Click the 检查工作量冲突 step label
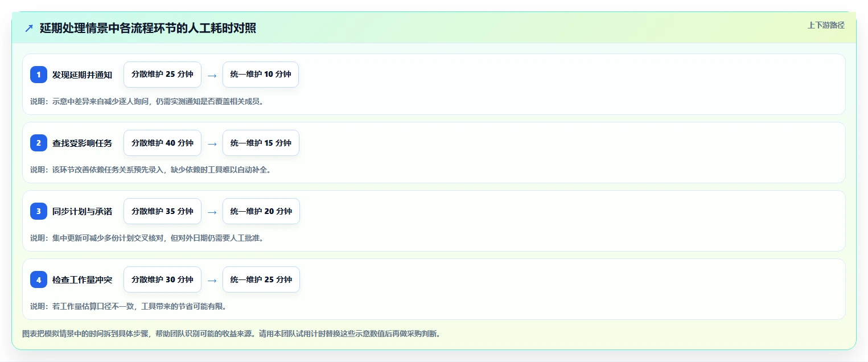The height and width of the screenshot is (362, 868). pyautogui.click(x=82, y=279)
